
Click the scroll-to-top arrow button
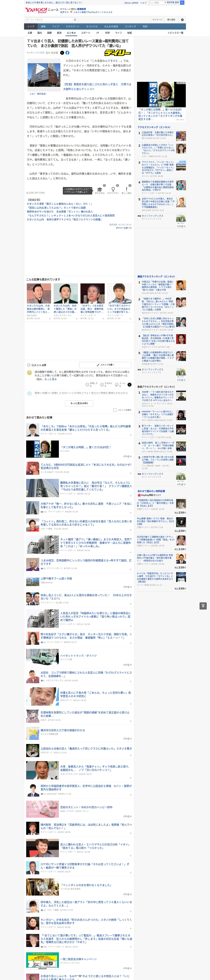[x=203, y=606]
